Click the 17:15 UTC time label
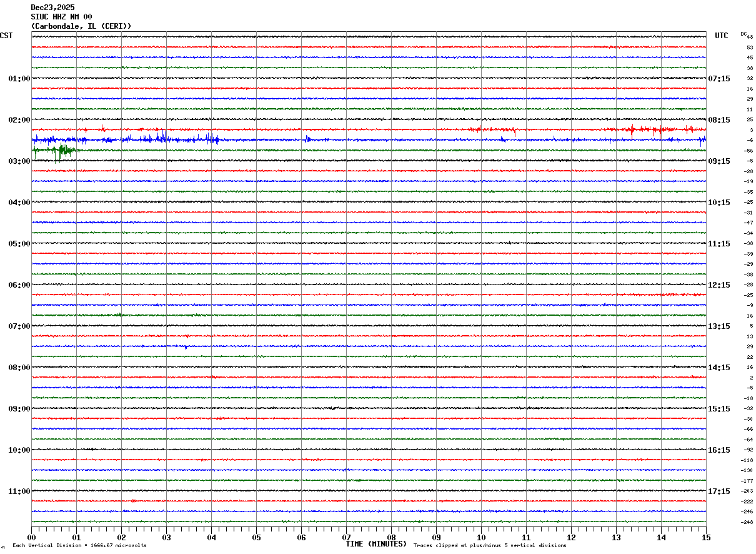This screenshot has width=756, height=554. point(719,491)
